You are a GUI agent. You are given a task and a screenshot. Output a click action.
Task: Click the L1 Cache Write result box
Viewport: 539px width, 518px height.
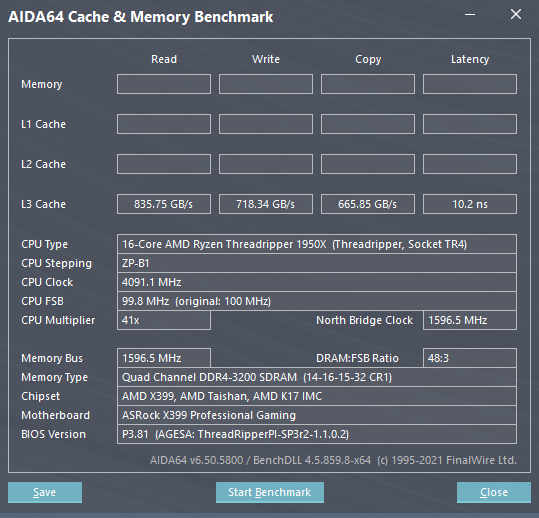click(x=266, y=124)
